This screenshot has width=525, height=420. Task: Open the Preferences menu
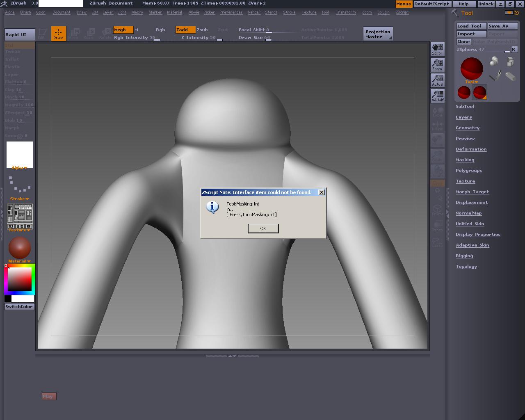tap(231, 12)
